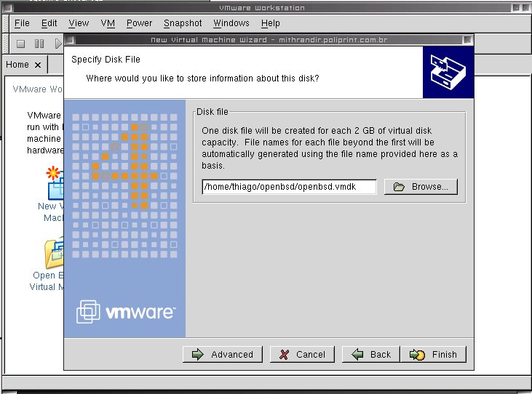The image size is (532, 394).
Task: Click the 'Specify Disk File' heading text
Action: 106,60
